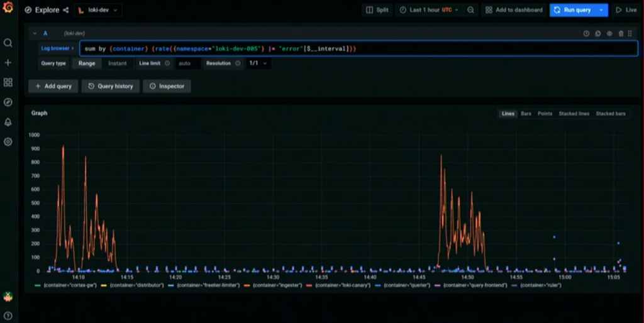Open Query history
Screen dimensions: 644x323
coord(111,86)
